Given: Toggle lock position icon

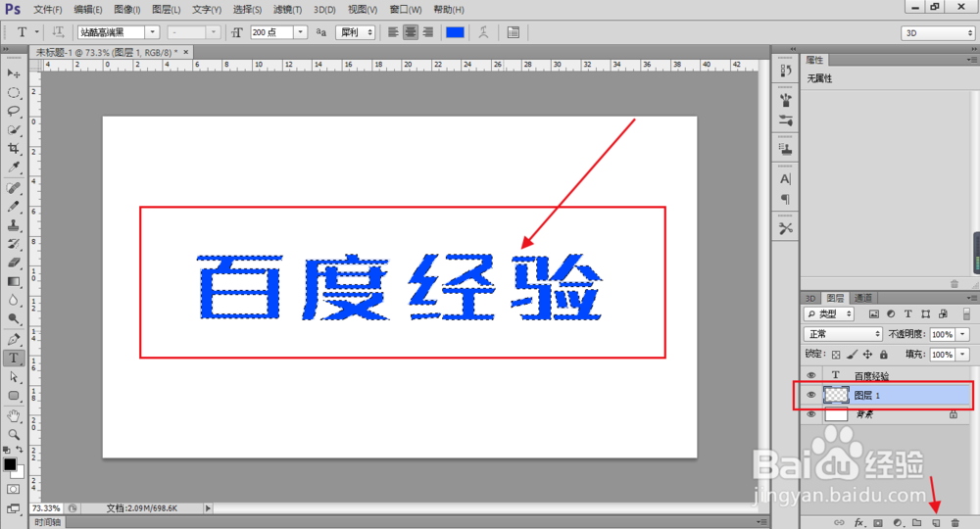Looking at the screenshot, I should click(x=867, y=355).
